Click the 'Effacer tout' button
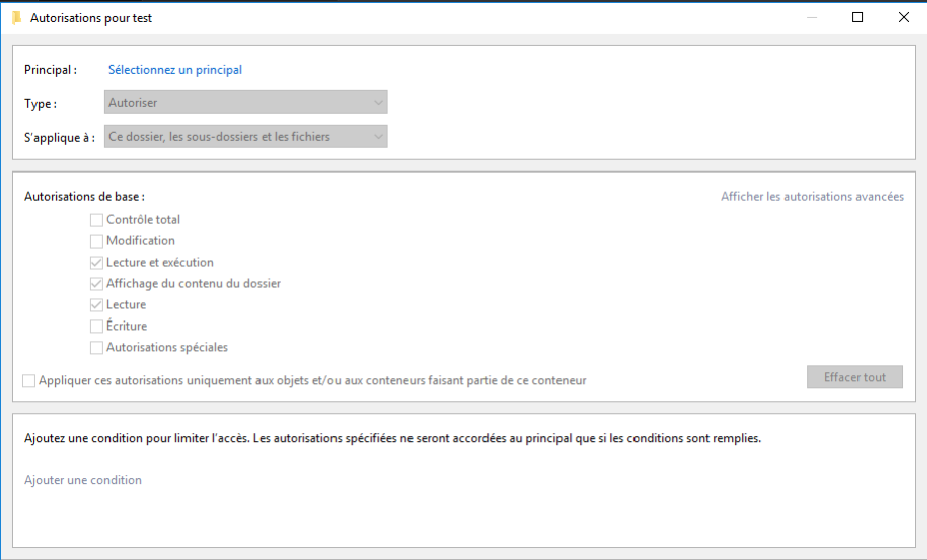The image size is (927, 560). click(x=855, y=377)
